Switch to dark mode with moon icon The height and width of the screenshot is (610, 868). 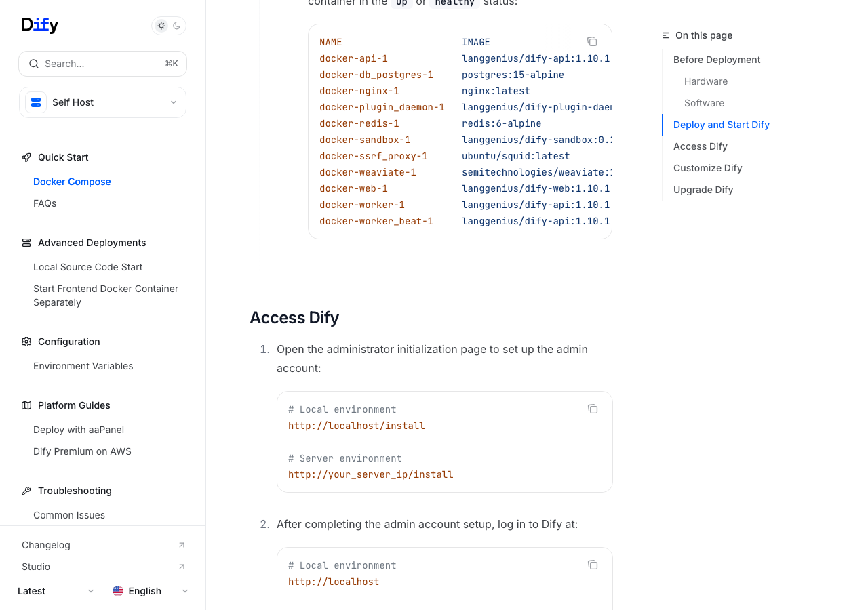click(177, 26)
